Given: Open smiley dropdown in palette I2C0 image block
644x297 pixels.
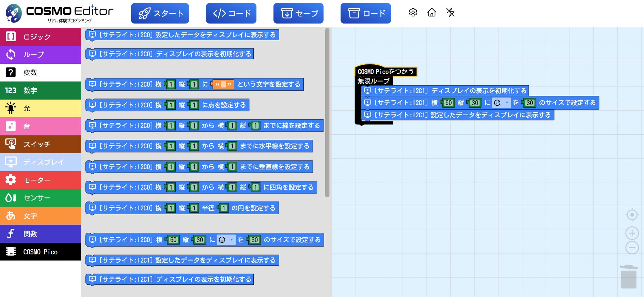Looking at the screenshot, I should pyautogui.click(x=226, y=240).
